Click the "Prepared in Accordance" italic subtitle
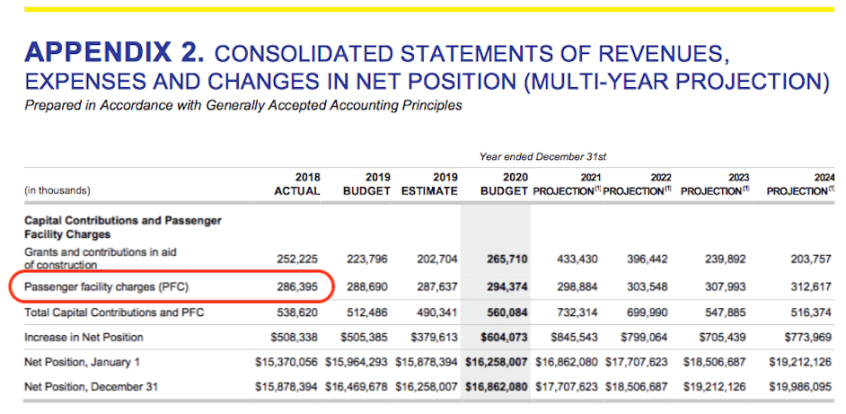Image resolution: width=846 pixels, height=414 pixels. click(244, 105)
